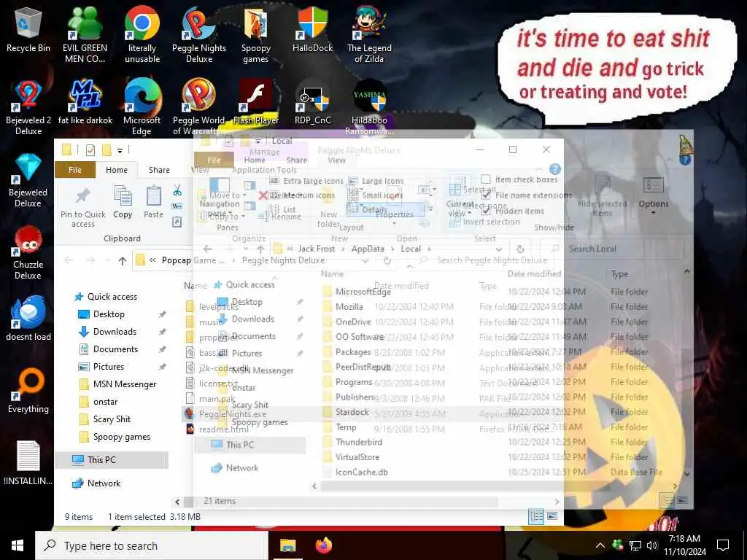This screenshot has width=747, height=560.
Task: Launch Firefox from the taskbar
Action: 324,545
